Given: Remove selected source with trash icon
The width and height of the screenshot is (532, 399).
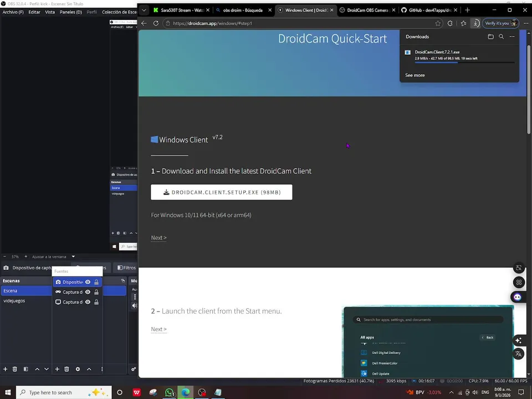Looking at the screenshot, I should [x=66, y=369].
